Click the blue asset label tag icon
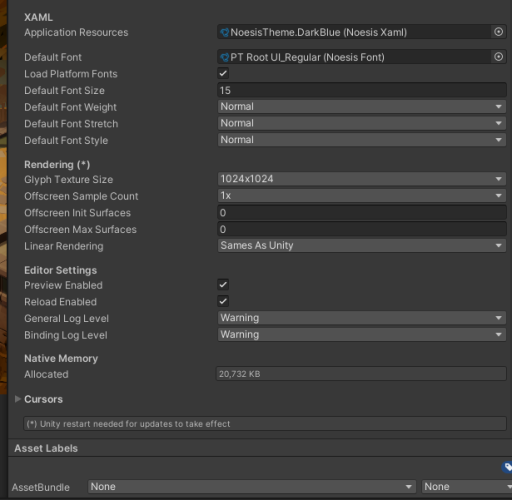This screenshot has width=512, height=500. point(507,467)
